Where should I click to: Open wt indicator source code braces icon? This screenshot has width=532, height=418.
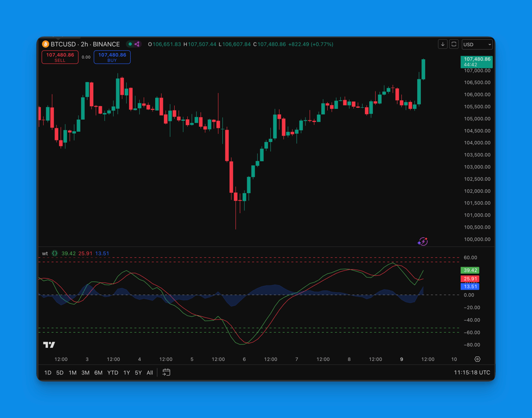[x=54, y=253]
